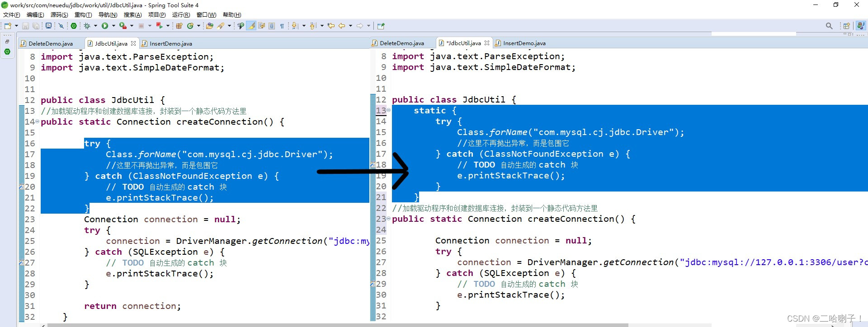Click the Save icon in toolbar
This screenshot has width=868, height=327.
[25, 26]
